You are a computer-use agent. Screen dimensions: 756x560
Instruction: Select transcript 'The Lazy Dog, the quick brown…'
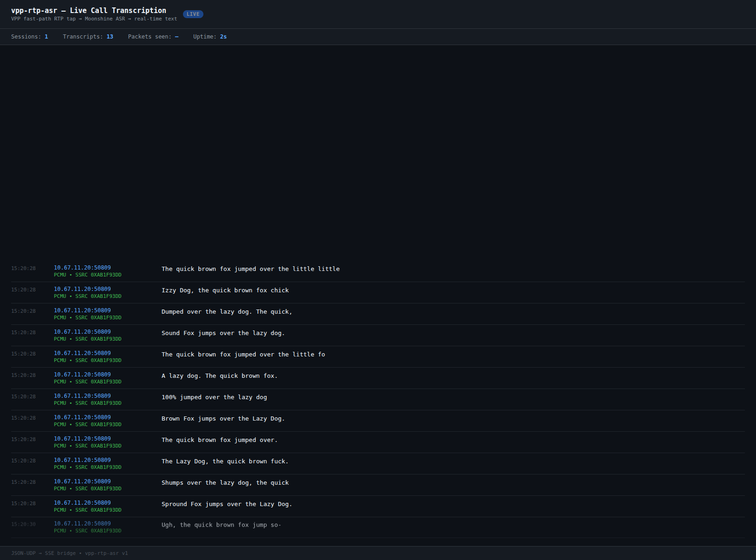[x=225, y=461]
